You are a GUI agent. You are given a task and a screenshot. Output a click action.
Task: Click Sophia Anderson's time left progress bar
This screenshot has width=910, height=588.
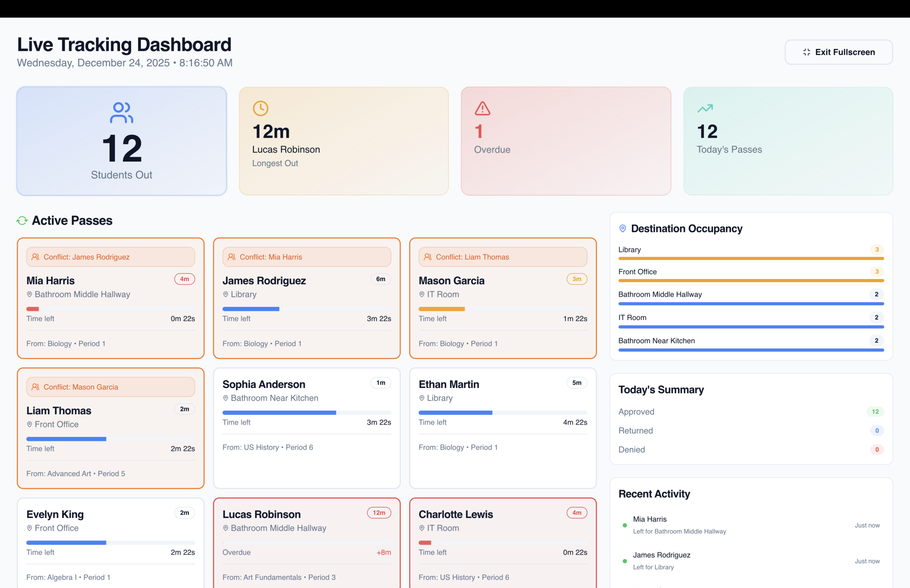click(307, 413)
